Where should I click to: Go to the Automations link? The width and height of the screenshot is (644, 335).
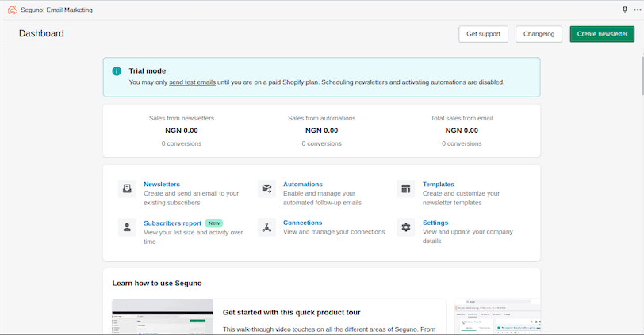[303, 184]
